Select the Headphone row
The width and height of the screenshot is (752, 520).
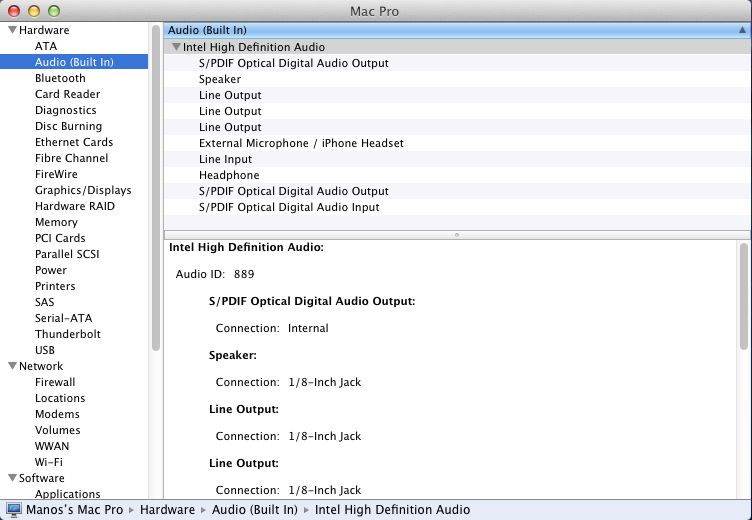(457, 175)
